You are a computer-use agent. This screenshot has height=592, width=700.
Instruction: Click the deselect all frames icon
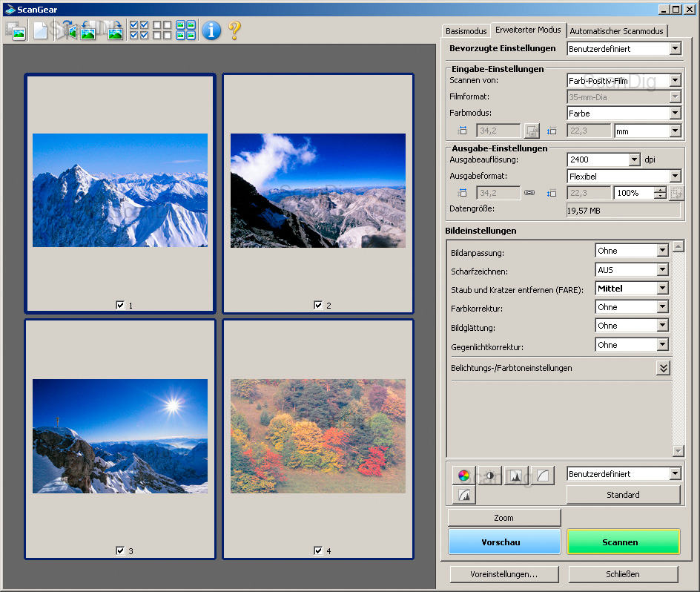click(162, 30)
